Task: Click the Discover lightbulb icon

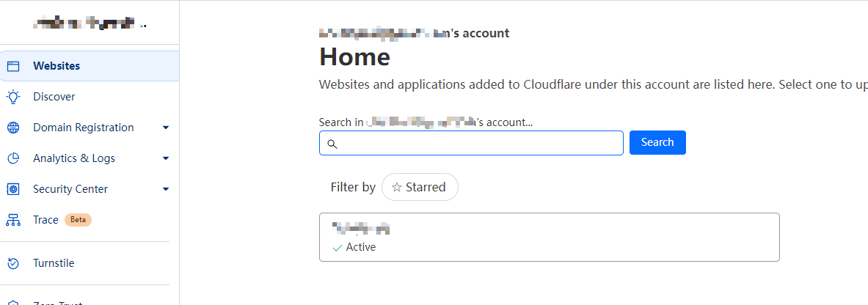Action: click(x=12, y=97)
